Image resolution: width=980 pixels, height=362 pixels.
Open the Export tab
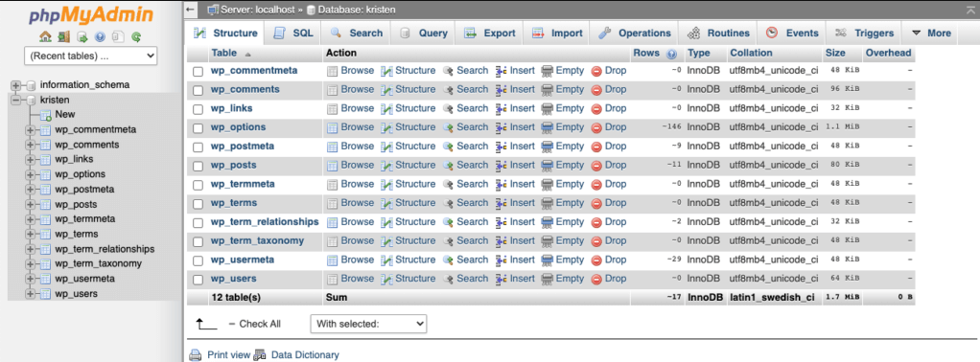(x=490, y=34)
